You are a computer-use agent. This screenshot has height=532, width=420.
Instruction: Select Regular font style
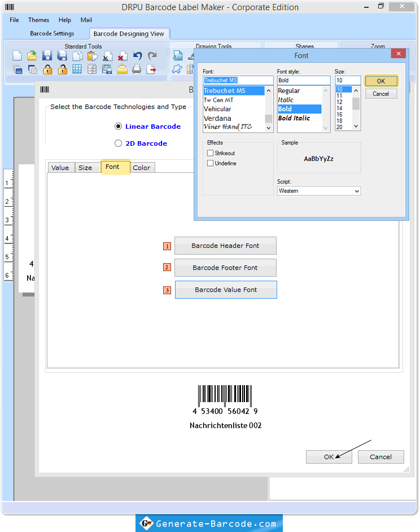(x=299, y=90)
